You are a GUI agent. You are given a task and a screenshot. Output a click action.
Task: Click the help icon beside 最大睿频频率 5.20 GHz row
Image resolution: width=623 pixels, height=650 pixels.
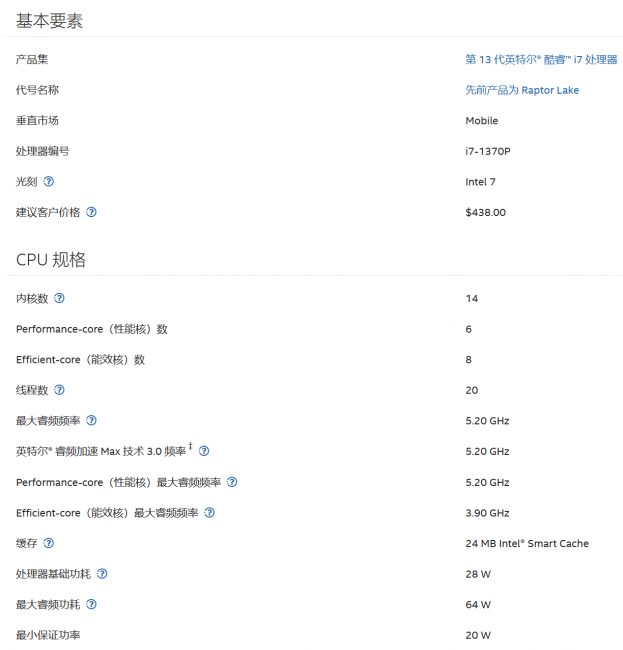pos(91,421)
